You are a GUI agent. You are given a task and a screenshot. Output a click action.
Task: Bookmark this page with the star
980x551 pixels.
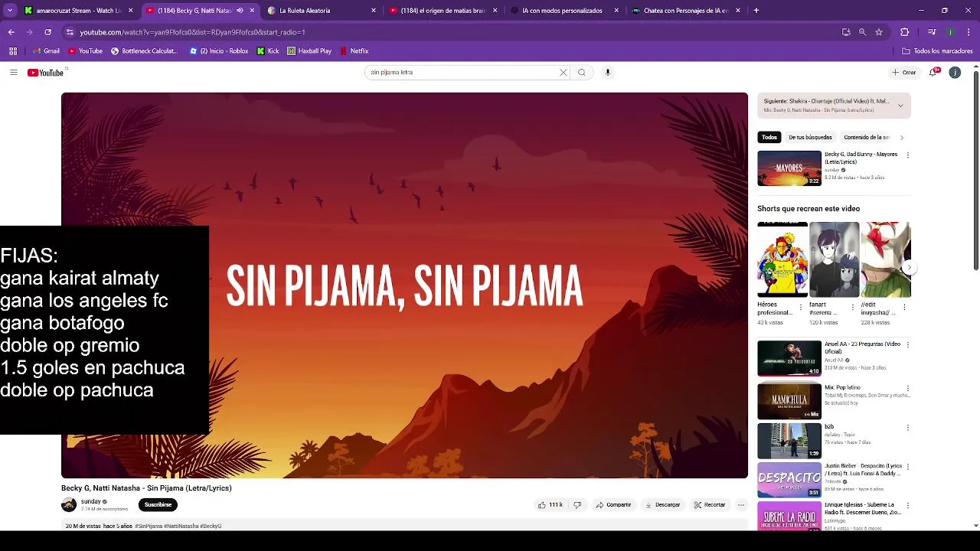pyautogui.click(x=879, y=32)
